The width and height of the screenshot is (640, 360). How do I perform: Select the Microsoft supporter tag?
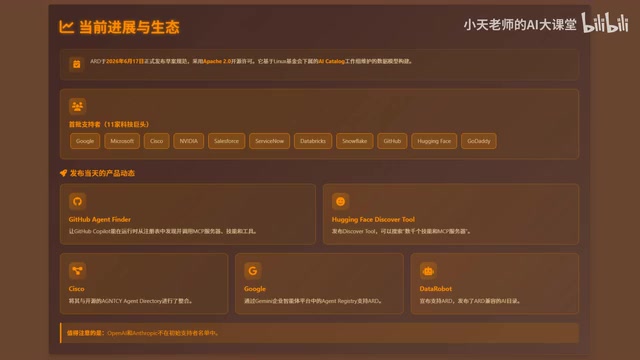(x=122, y=141)
